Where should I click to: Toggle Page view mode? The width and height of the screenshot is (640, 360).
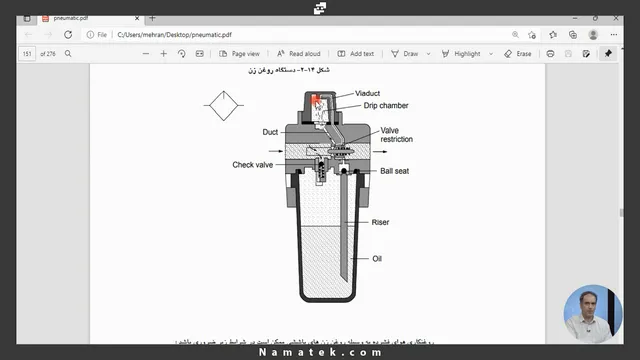pos(239,54)
